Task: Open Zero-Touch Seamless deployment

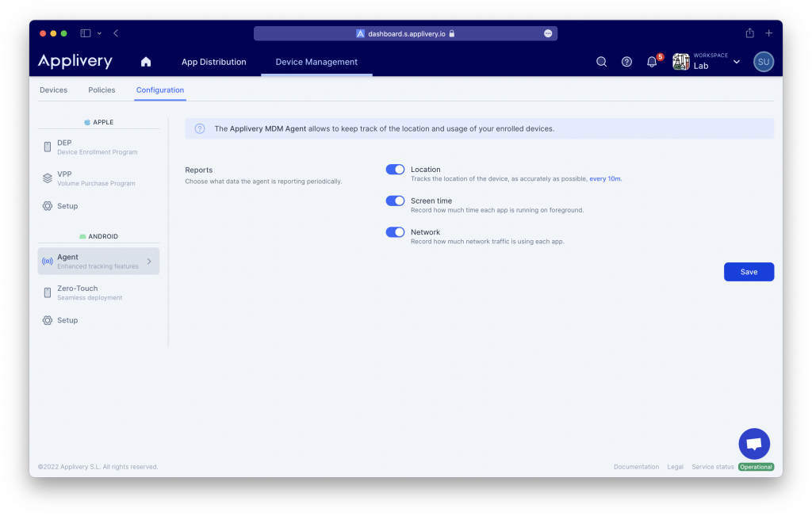Action: coord(98,293)
